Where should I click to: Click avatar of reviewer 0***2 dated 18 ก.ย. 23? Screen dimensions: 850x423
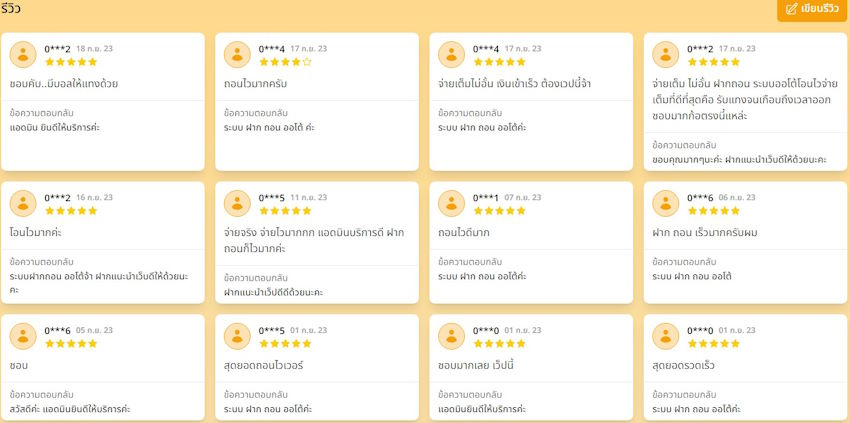pos(23,55)
